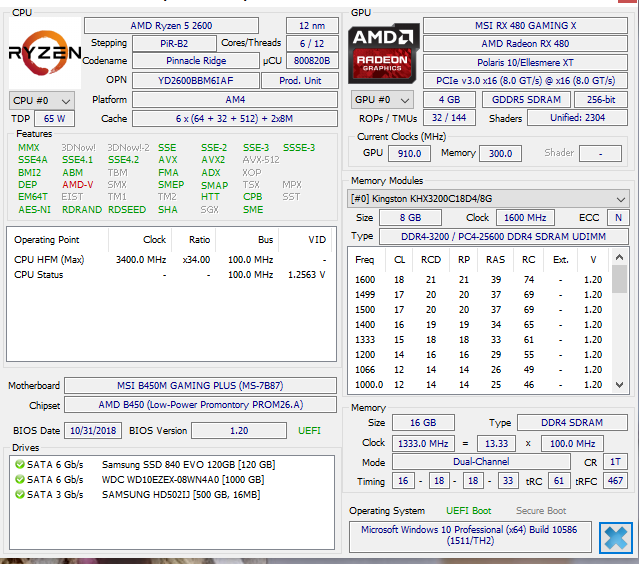Click the memory clock 1333.0 MHz field
The image size is (639, 564).
pos(423,443)
